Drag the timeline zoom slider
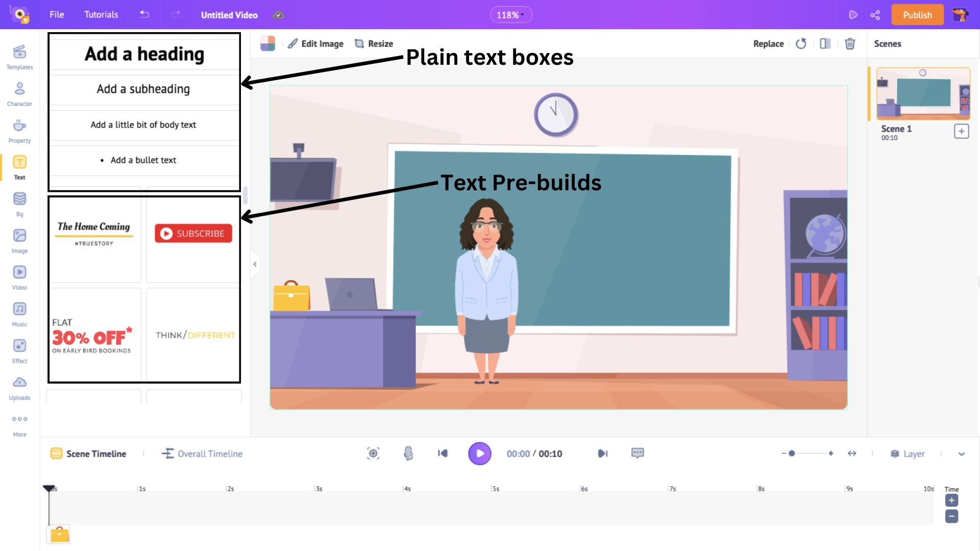 pyautogui.click(x=792, y=454)
